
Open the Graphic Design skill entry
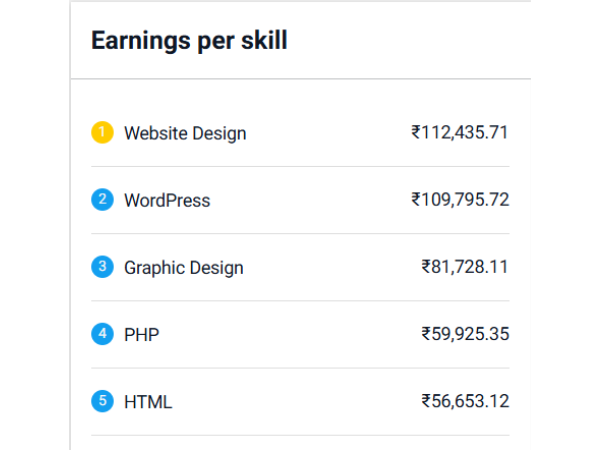pyautogui.click(x=184, y=267)
